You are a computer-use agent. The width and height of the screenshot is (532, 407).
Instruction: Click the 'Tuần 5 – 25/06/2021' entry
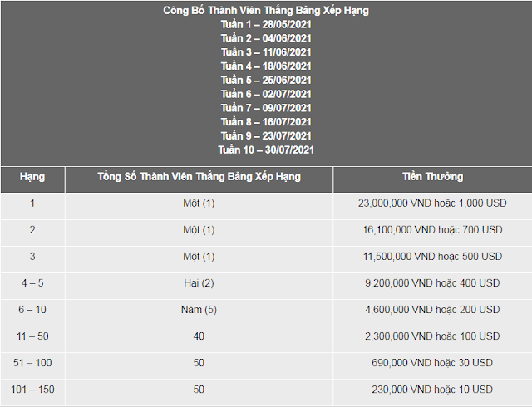pyautogui.click(x=266, y=80)
